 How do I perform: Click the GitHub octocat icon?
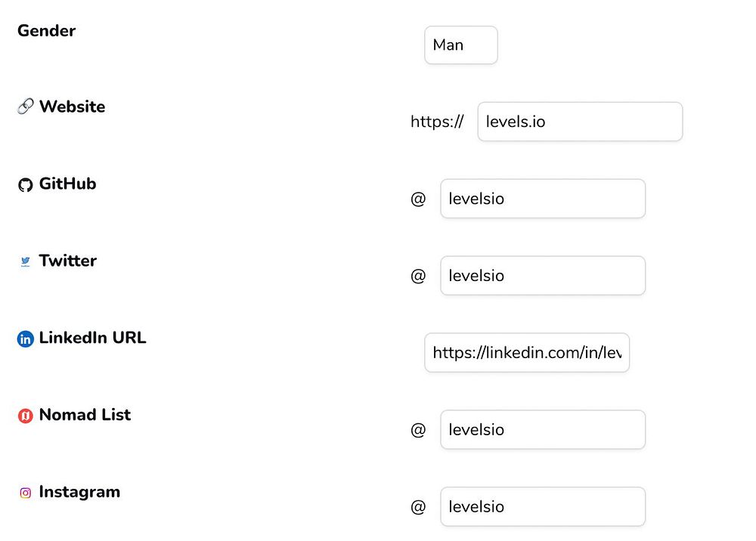click(25, 185)
